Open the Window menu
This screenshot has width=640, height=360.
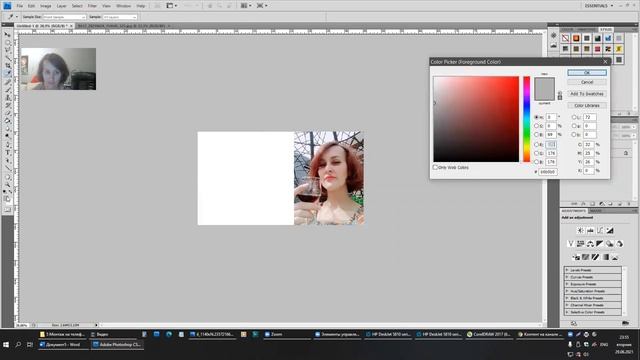123,6
